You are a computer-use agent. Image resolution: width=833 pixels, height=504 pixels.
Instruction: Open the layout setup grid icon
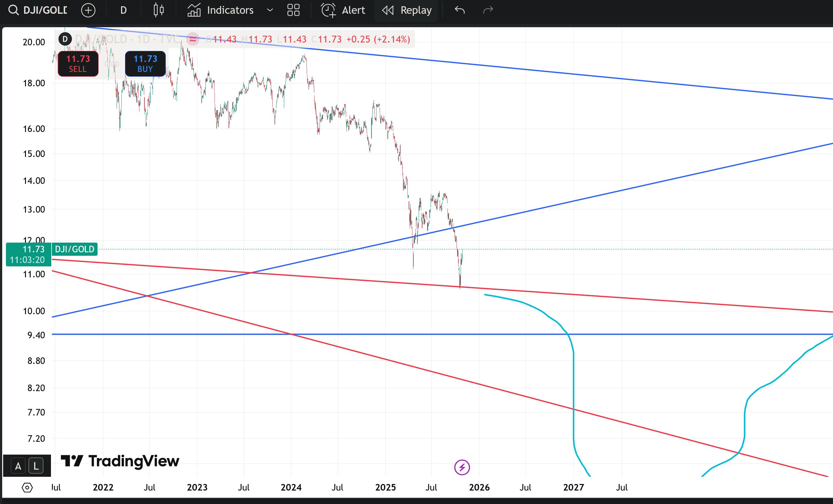pos(293,10)
